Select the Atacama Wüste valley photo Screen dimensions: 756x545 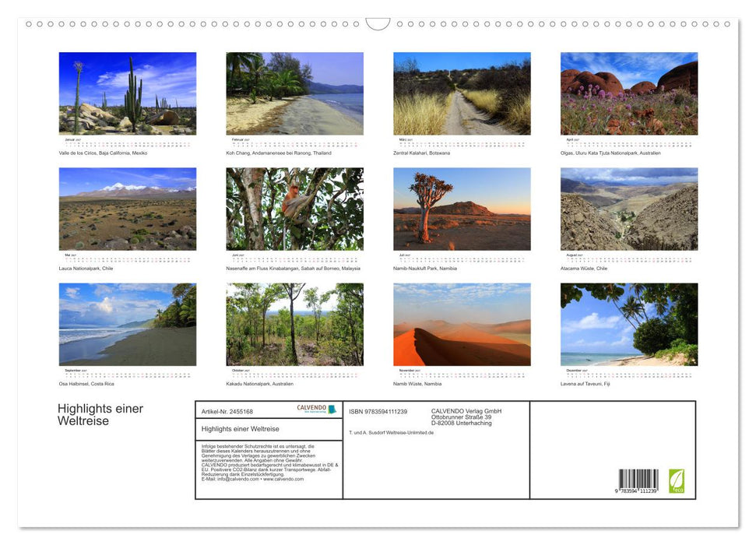[x=629, y=209]
